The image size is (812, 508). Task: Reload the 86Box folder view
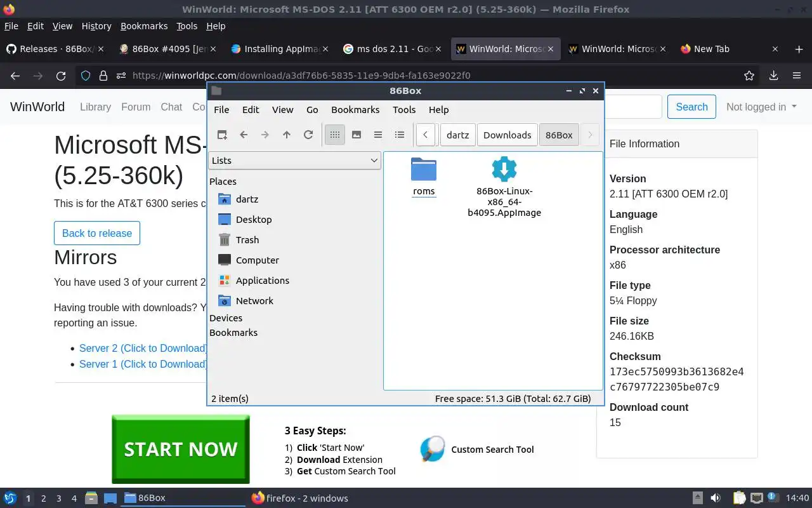coord(308,135)
